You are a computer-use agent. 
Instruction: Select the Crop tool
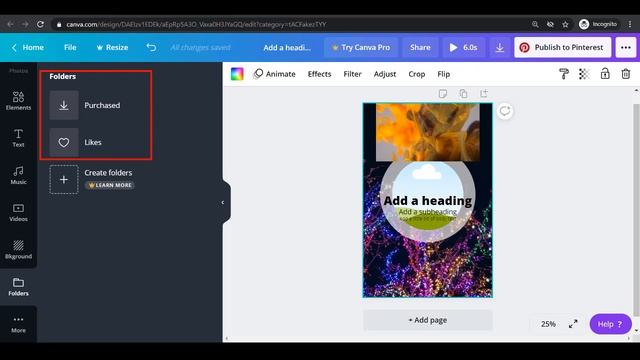point(417,74)
